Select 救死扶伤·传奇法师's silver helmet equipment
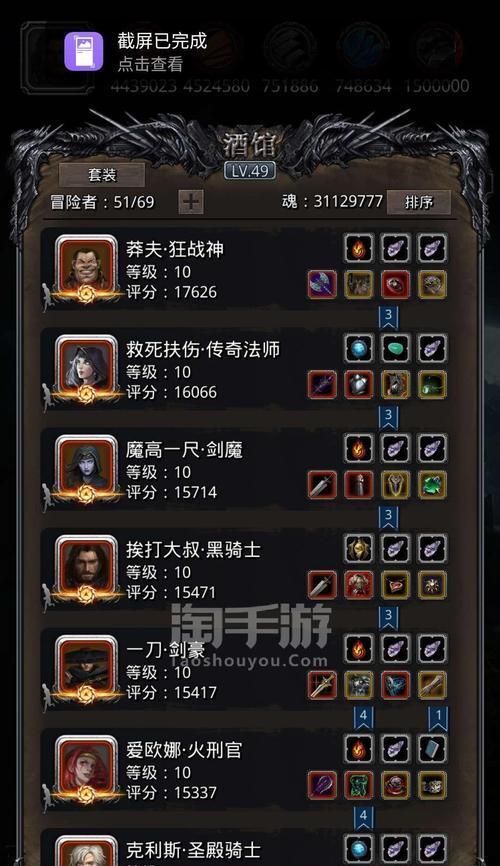 (359, 384)
